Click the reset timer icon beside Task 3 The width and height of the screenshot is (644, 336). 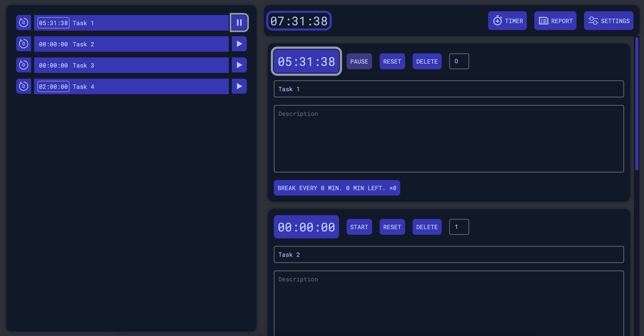click(x=23, y=65)
